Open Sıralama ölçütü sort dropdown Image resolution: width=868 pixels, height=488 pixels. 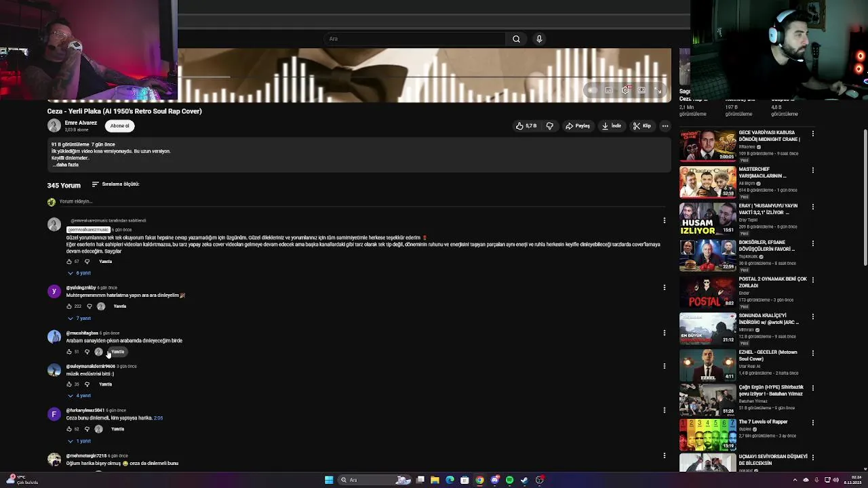click(115, 184)
